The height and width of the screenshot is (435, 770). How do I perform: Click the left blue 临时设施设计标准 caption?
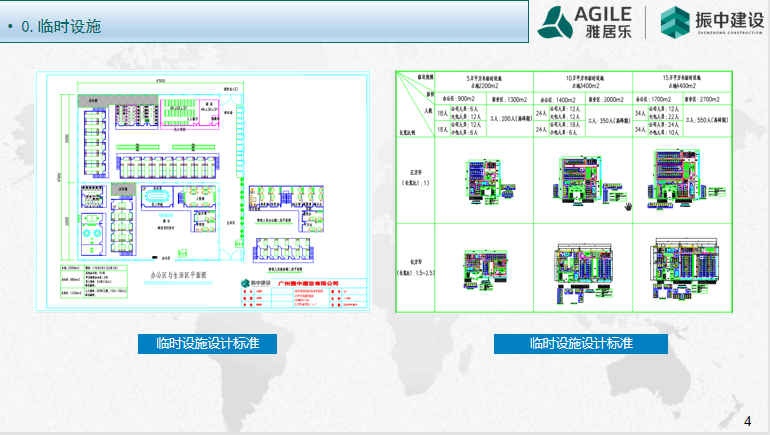(207, 344)
